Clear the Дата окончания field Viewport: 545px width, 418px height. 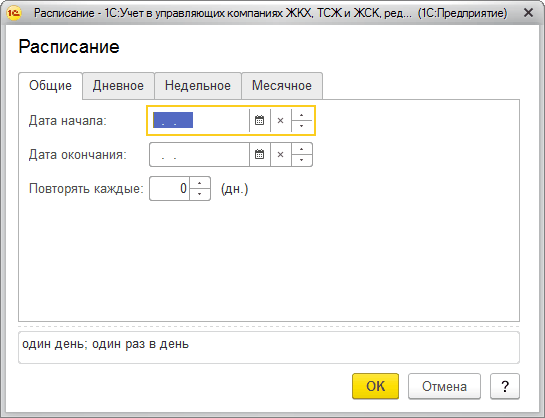tap(280, 155)
